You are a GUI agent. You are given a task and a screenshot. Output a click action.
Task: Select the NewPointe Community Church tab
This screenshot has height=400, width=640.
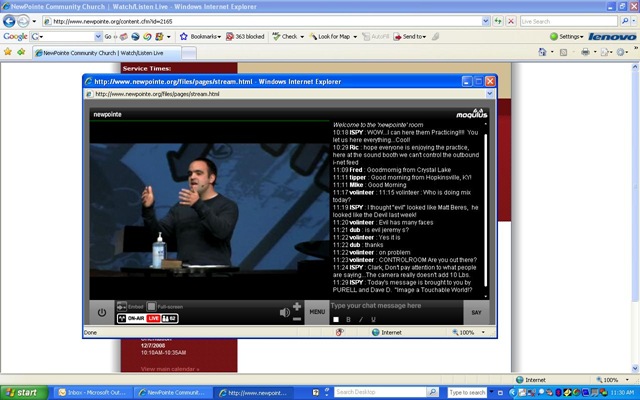(107, 53)
